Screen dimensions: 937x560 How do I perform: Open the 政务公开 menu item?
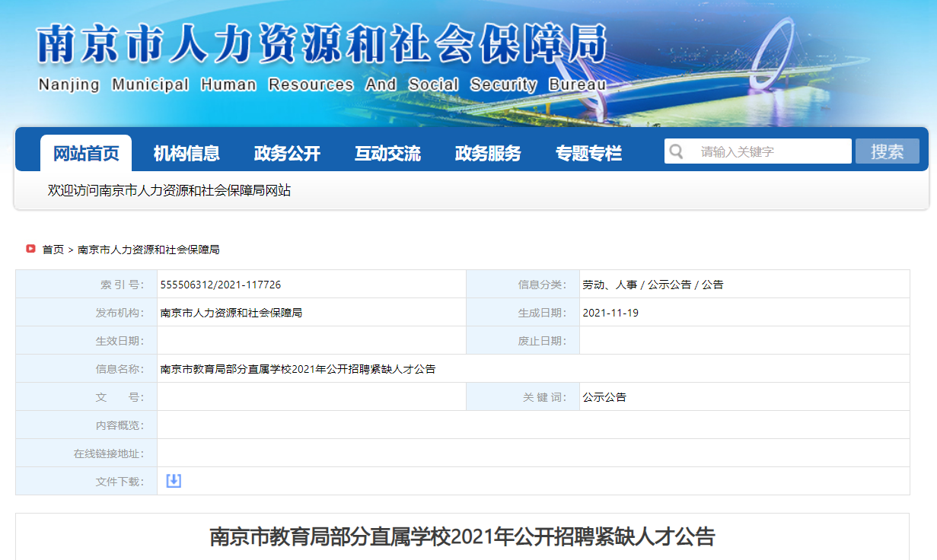pyautogui.click(x=287, y=154)
